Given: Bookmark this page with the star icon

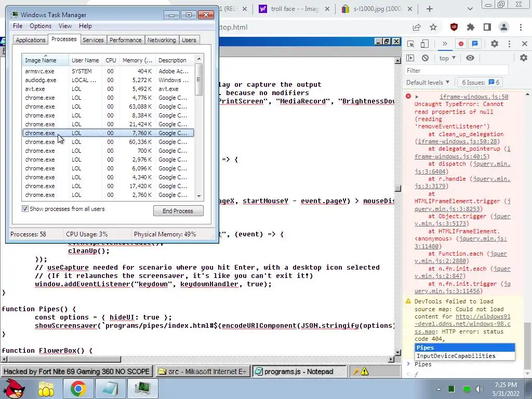Looking at the screenshot, I should [x=433, y=27].
